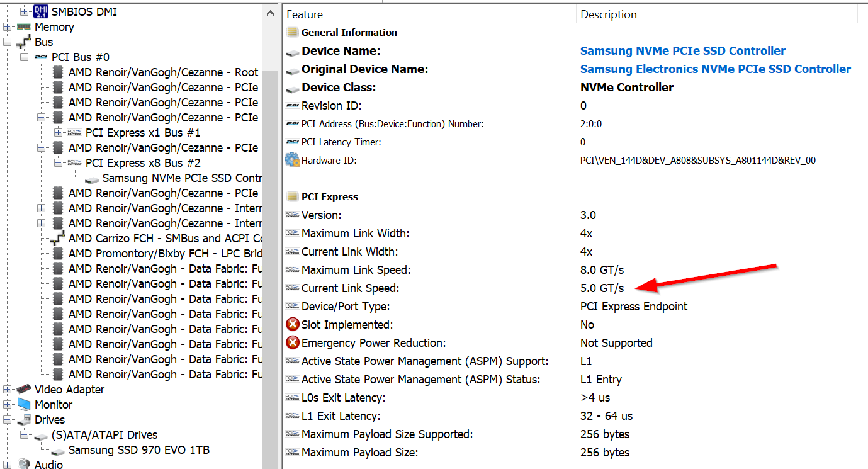Click the (S)ATA/ATAPI Drives icon

point(41,436)
